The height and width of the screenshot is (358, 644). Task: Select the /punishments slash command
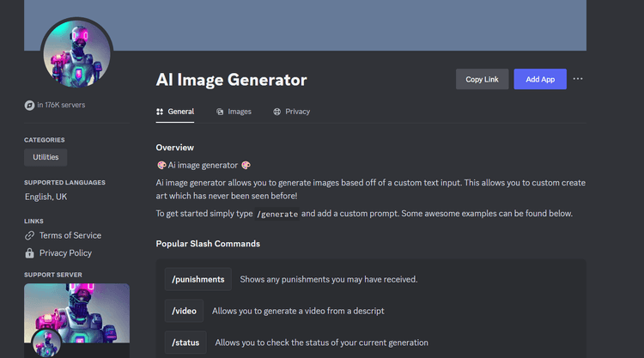click(x=198, y=279)
